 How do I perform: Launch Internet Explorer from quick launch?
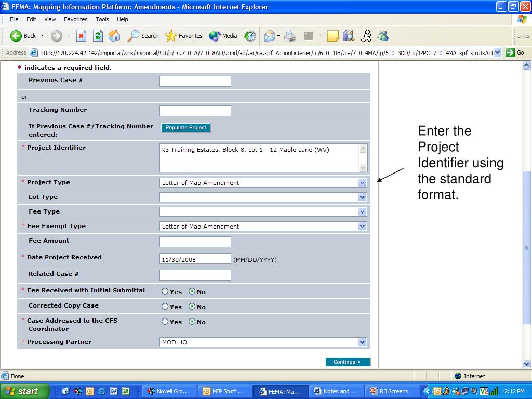(x=101, y=391)
